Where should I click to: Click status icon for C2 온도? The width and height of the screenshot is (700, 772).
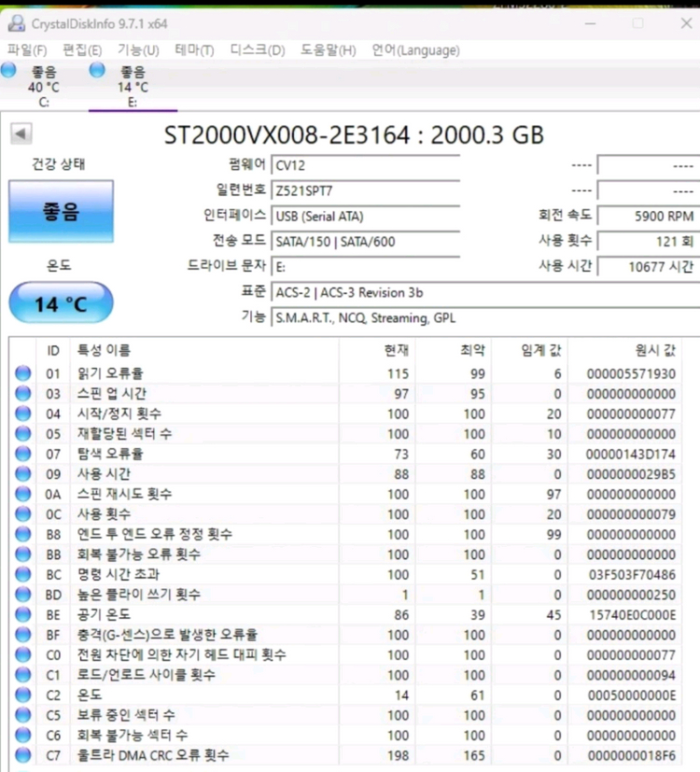(22, 695)
